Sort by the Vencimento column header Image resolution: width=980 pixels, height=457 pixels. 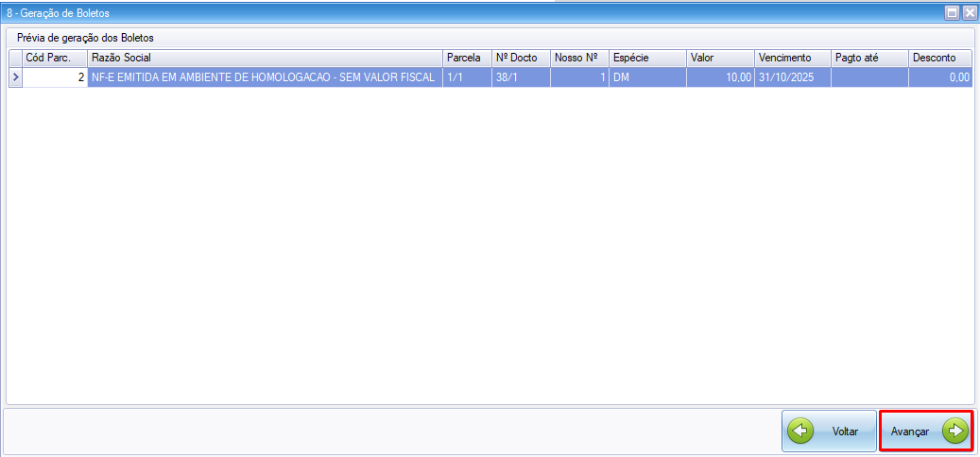(792, 59)
